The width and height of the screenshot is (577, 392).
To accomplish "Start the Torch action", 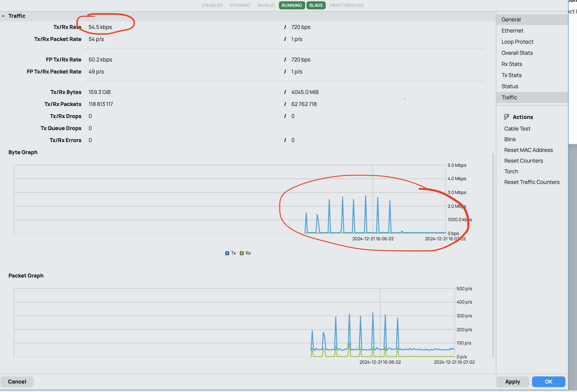I will click(511, 171).
